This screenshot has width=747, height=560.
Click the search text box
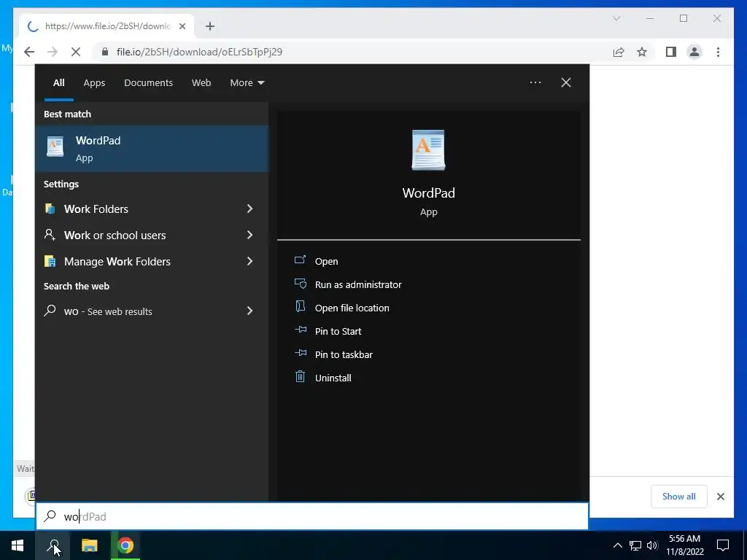click(312, 516)
